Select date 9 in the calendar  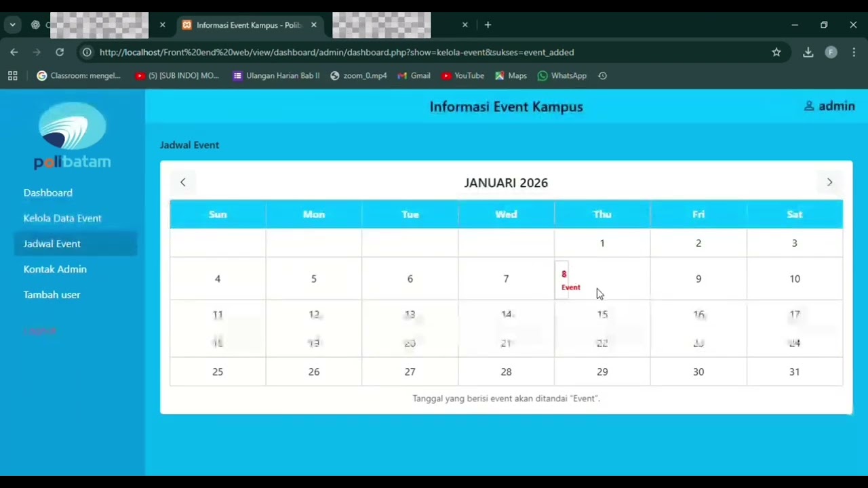point(698,279)
